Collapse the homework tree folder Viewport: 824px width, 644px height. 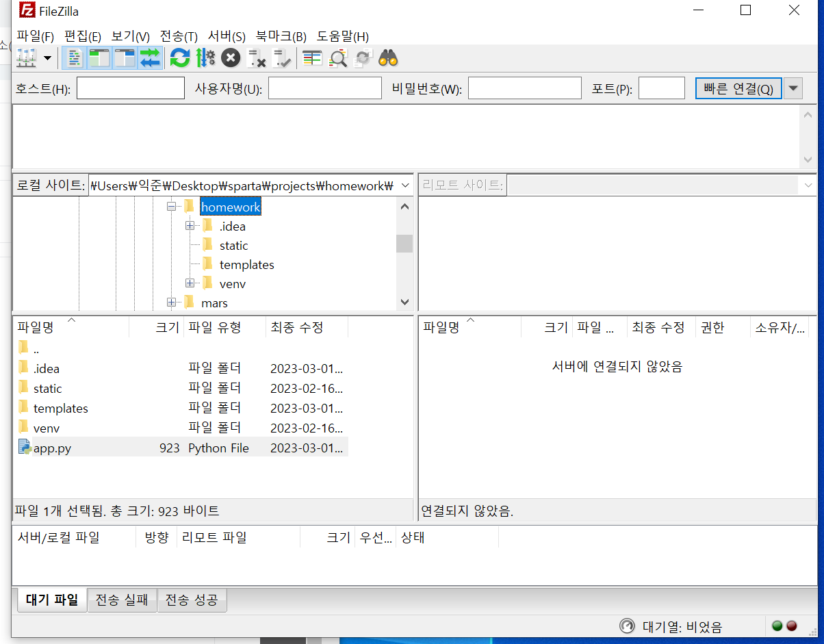coord(171,207)
